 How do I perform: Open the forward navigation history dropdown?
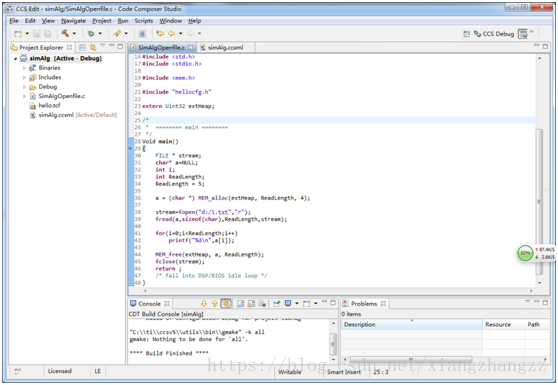coord(199,33)
